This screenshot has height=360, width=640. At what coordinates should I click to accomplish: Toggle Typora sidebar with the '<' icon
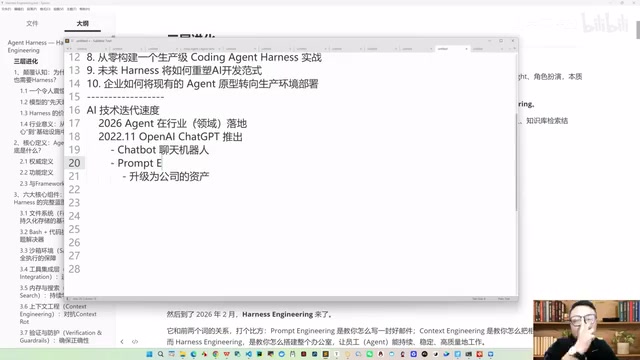[122, 341]
